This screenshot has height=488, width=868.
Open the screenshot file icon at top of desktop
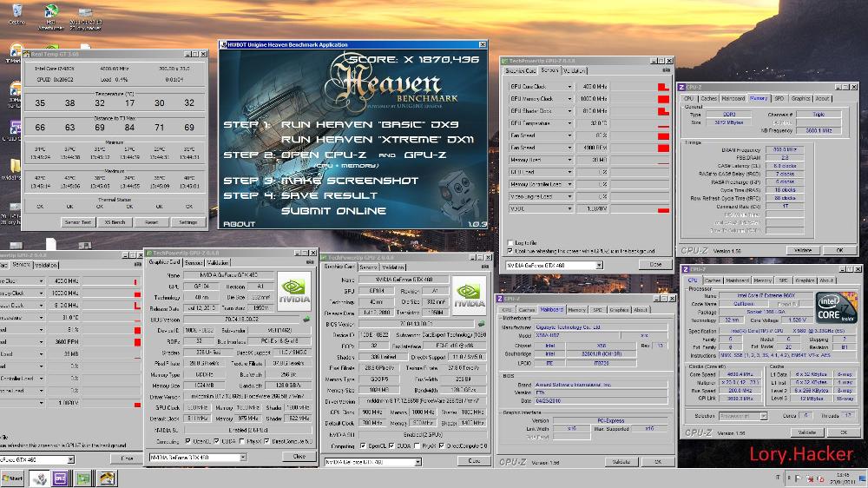85,16
